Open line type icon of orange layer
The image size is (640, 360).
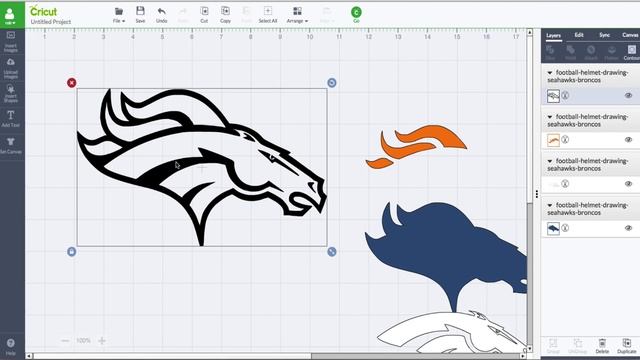tap(565, 140)
